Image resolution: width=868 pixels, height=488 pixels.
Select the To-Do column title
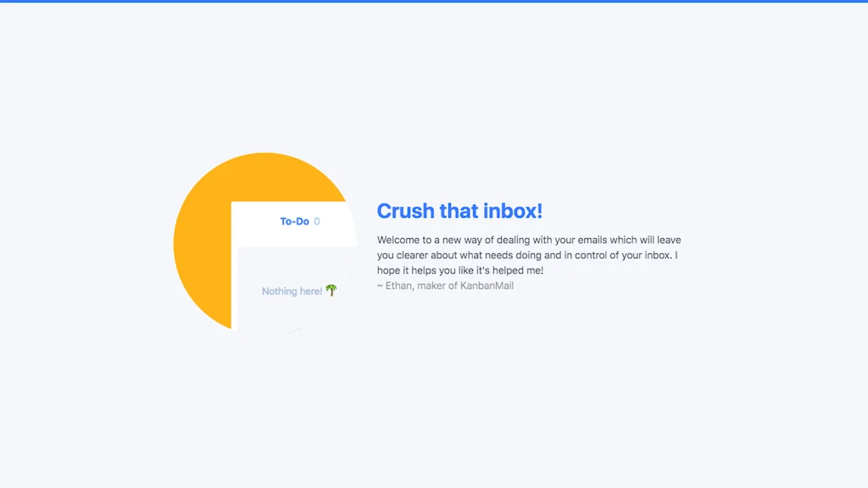(294, 222)
